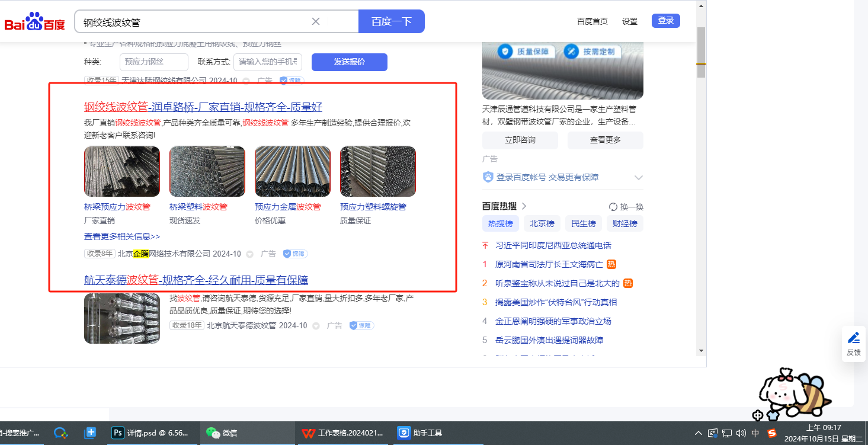Screen dimensions: 868x445
Task: Click the 查看更多 button
Action: [x=606, y=140]
